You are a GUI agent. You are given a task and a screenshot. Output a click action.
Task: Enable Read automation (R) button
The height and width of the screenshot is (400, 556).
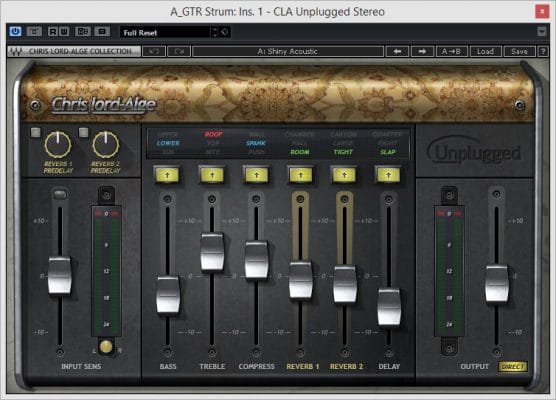coord(52,32)
